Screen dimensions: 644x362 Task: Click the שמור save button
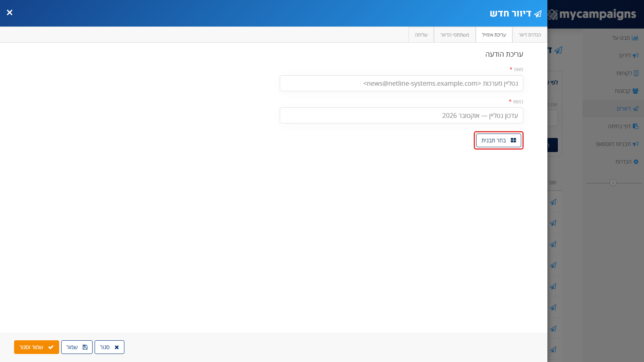[x=77, y=347]
